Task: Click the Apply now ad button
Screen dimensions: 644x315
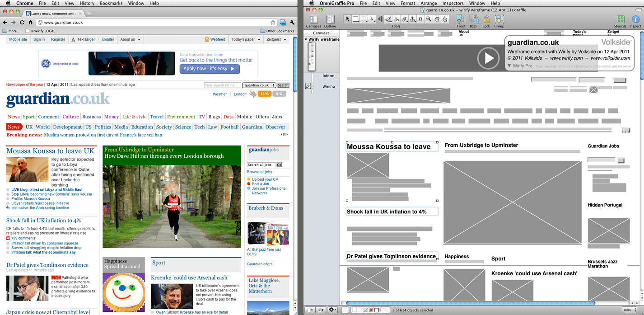Action: pos(210,69)
